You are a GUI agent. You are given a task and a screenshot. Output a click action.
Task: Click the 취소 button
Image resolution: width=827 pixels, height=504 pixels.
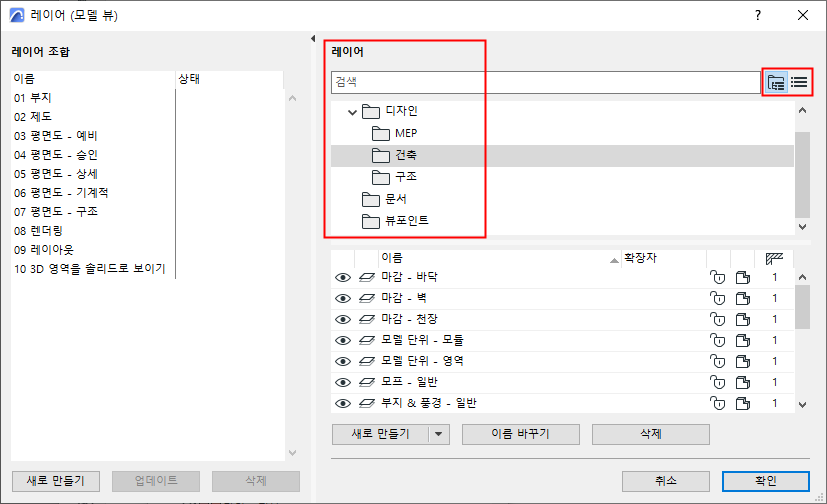pyautogui.click(x=666, y=481)
